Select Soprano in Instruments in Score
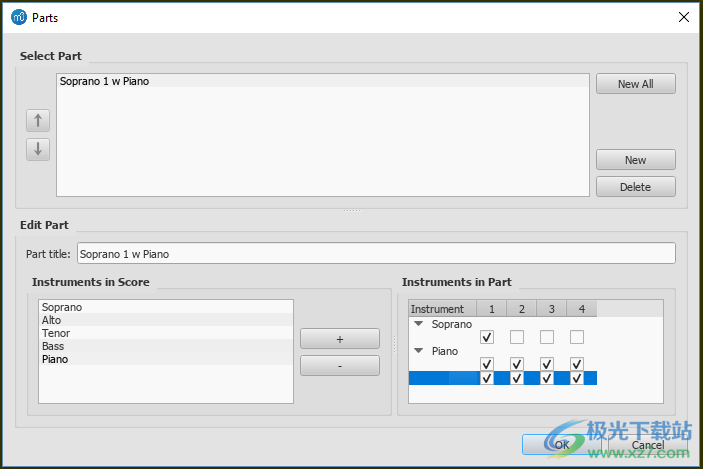The height and width of the screenshot is (469, 703). 166,307
